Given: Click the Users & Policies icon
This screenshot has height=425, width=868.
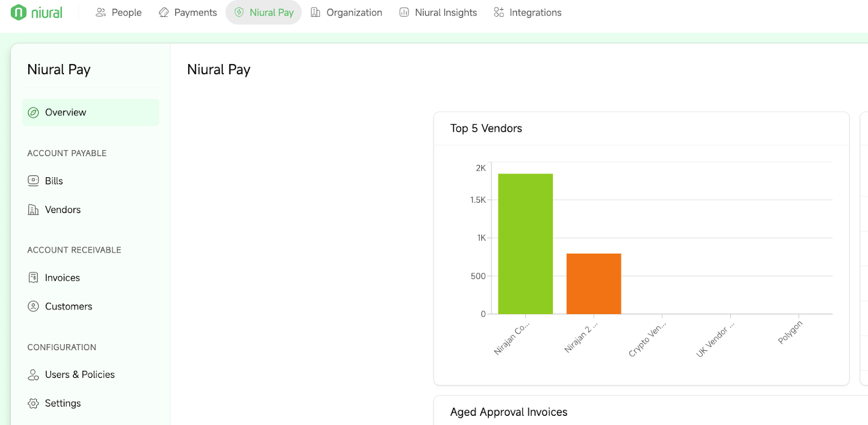Looking at the screenshot, I should coord(33,375).
